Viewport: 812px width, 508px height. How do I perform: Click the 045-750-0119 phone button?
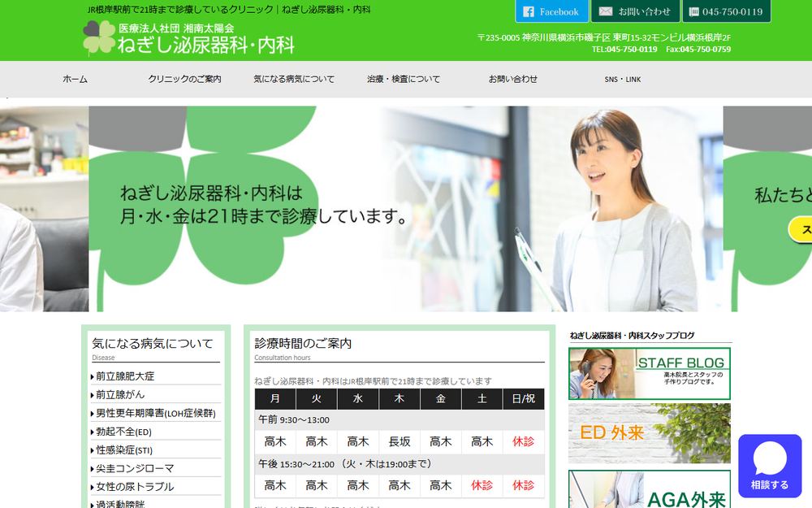[x=726, y=11]
